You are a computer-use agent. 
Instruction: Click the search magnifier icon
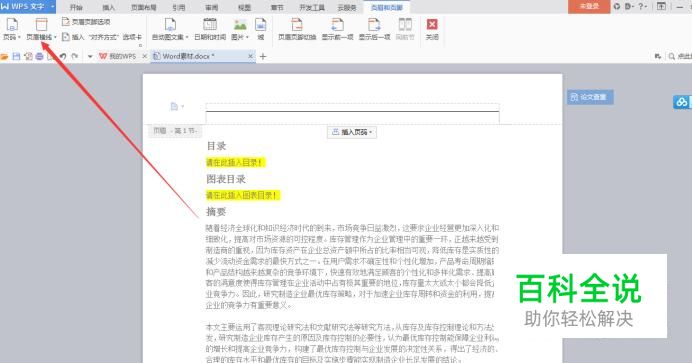(672, 56)
